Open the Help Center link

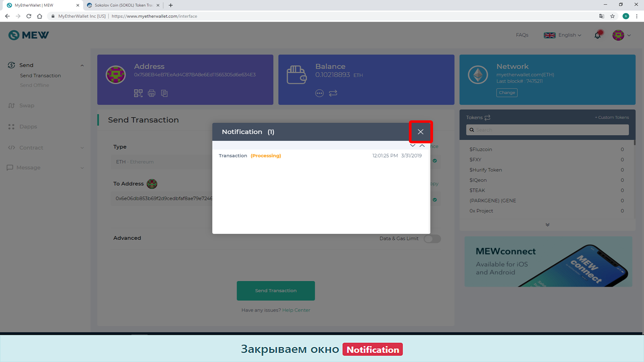pyautogui.click(x=296, y=310)
